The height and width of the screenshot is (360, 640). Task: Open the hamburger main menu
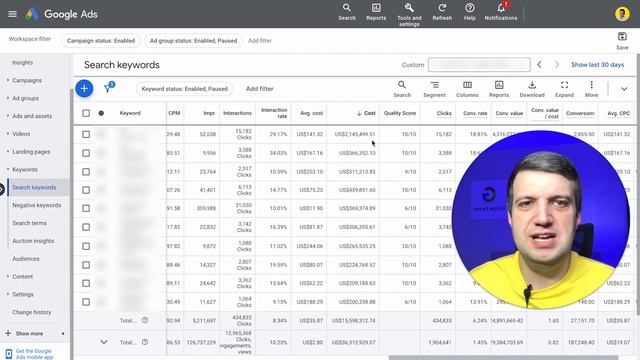tap(12, 14)
